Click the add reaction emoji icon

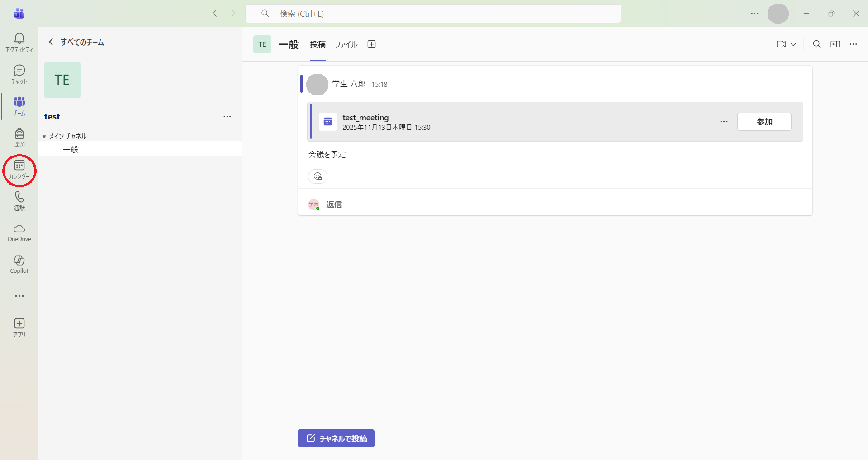click(318, 176)
